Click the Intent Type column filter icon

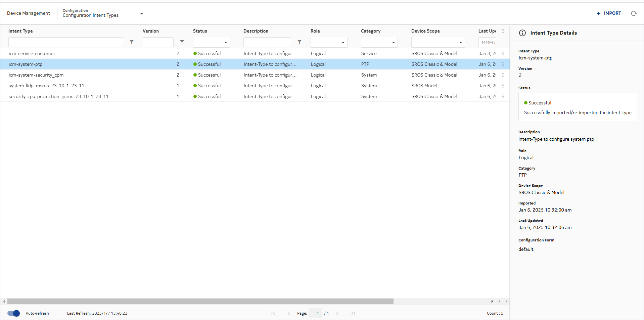(132, 42)
